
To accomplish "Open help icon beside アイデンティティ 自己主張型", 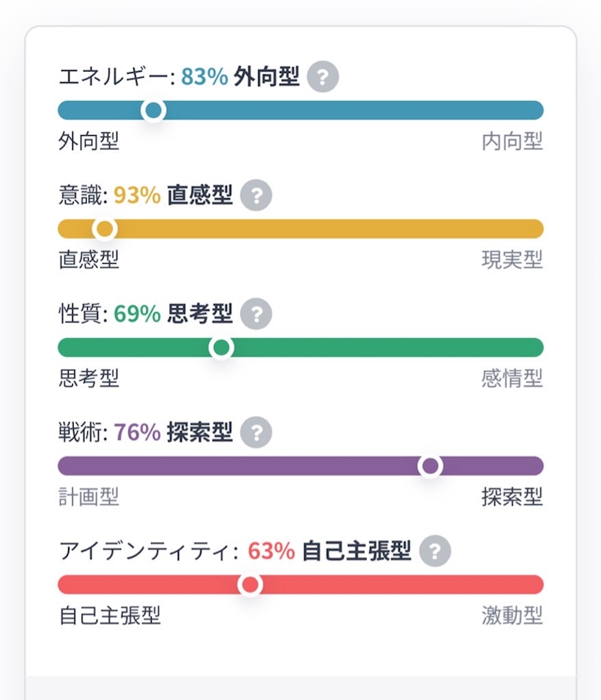I will (435, 551).
